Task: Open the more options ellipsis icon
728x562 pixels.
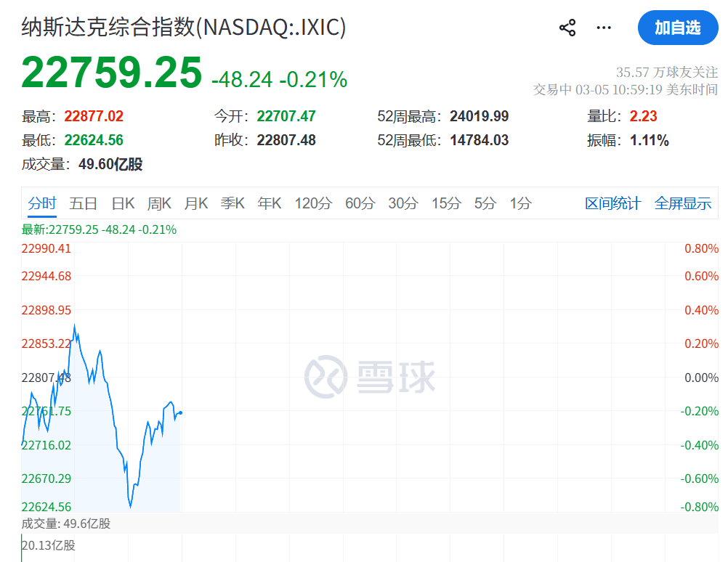Action: click(603, 27)
